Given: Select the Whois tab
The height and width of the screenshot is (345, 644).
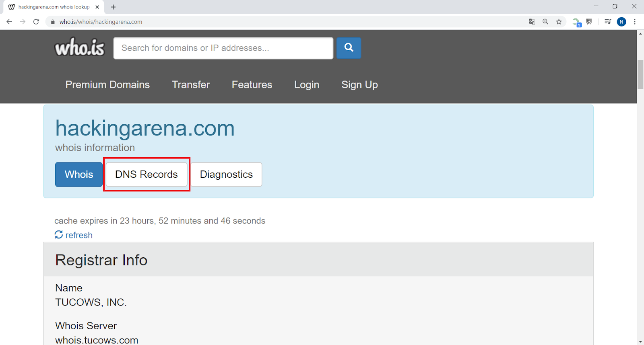Looking at the screenshot, I should click(79, 174).
